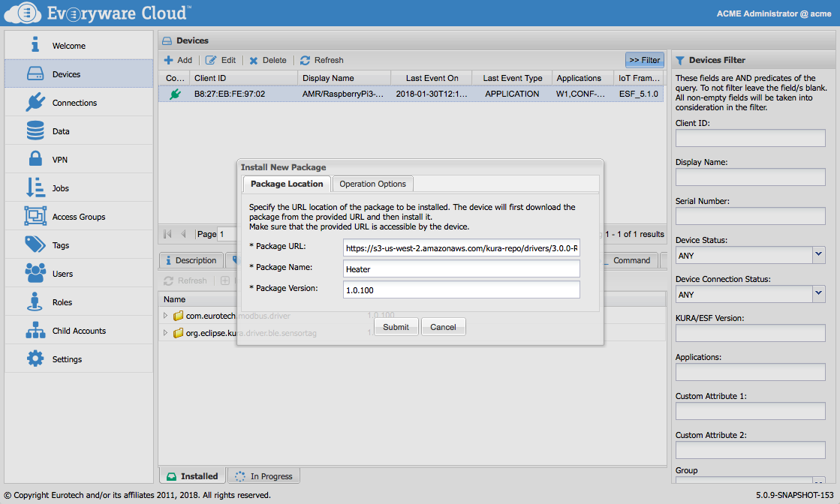This screenshot has width=840, height=504.
Task: Sort by Client ID column header
Action: coord(244,78)
